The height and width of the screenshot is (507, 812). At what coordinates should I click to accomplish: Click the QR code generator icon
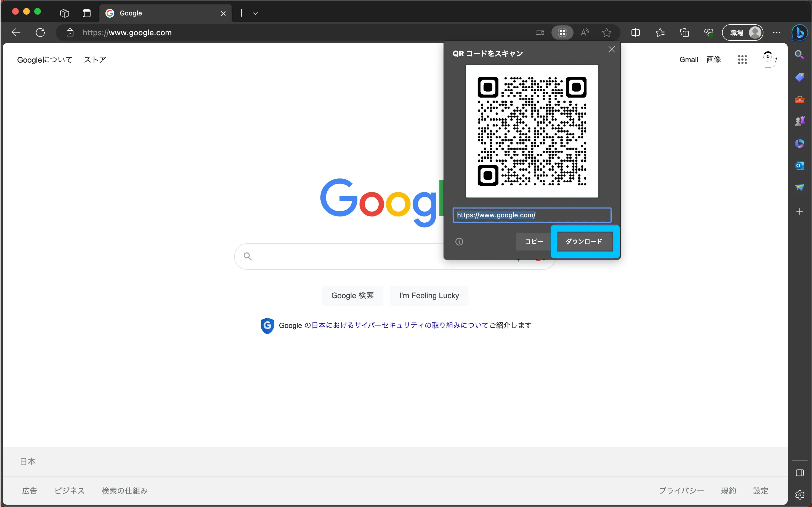click(562, 33)
